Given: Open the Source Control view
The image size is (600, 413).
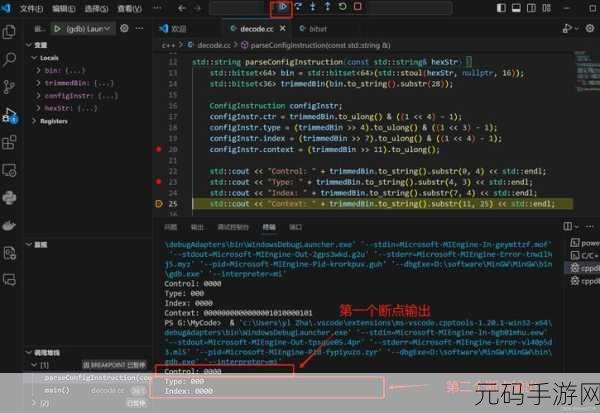Looking at the screenshot, I should [9, 87].
